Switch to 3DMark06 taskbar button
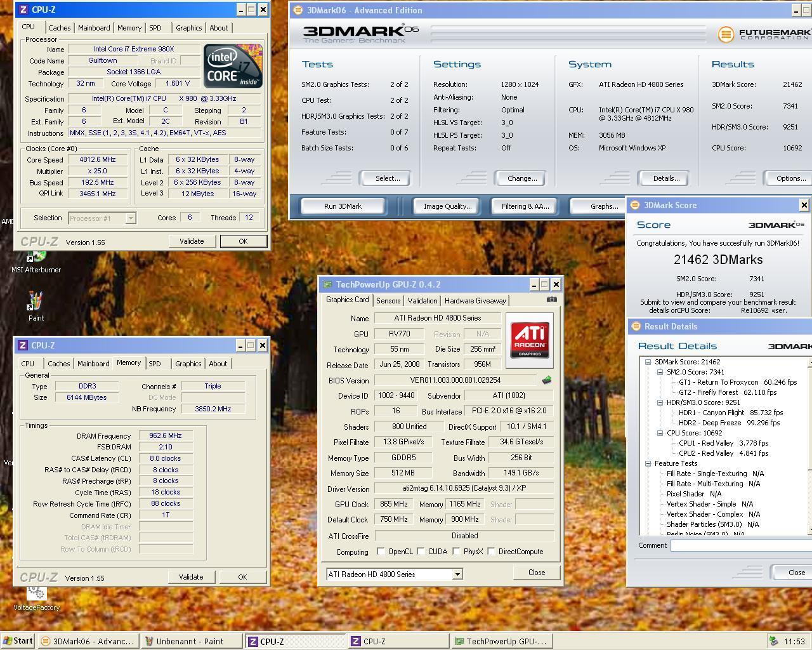This screenshot has width=812, height=650. [x=88, y=641]
